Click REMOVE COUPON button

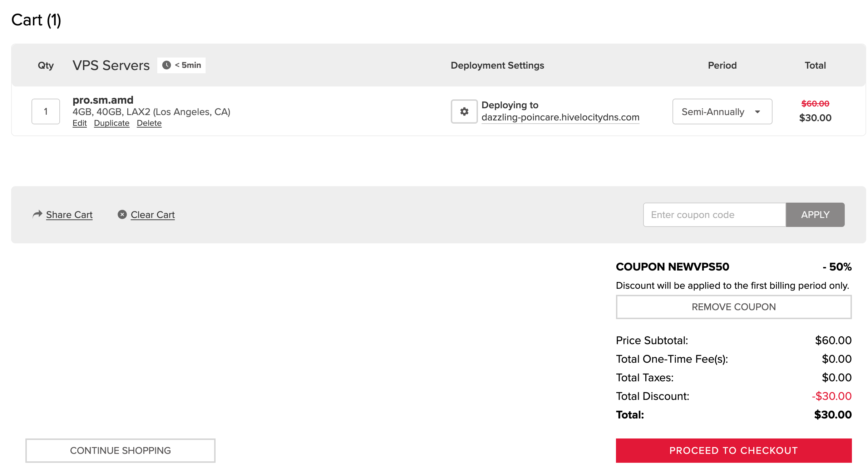coord(734,307)
